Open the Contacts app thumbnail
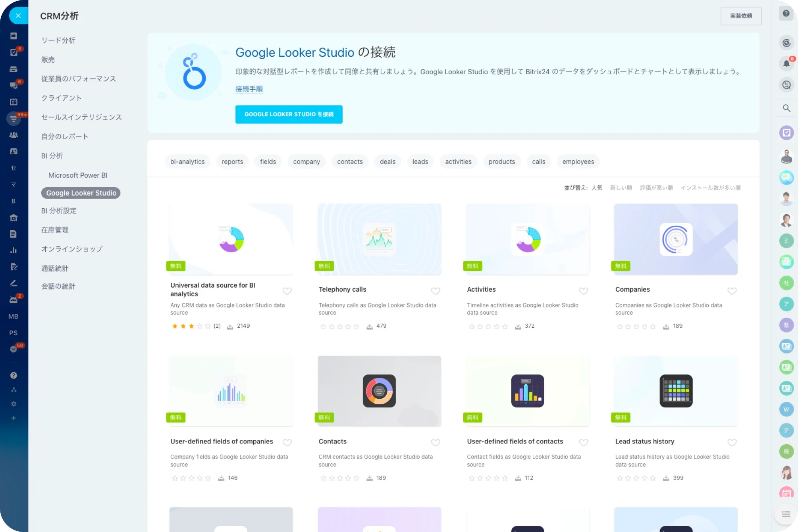This screenshot has height=532, width=798. (x=379, y=391)
